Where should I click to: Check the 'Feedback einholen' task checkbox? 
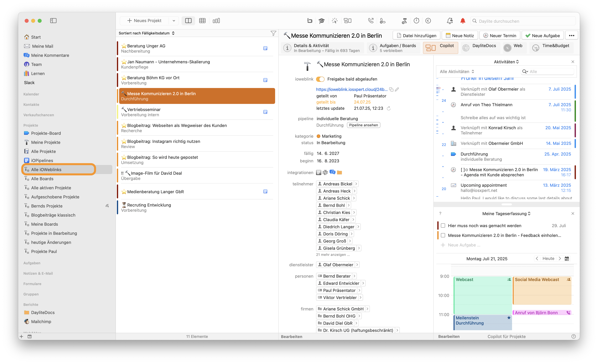click(443, 235)
